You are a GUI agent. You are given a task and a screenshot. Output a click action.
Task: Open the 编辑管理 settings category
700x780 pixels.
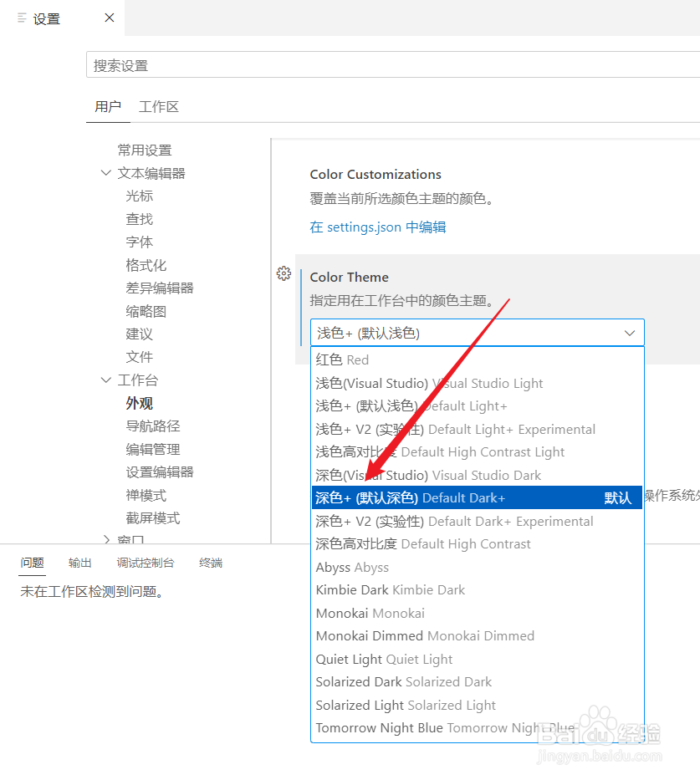(x=153, y=449)
